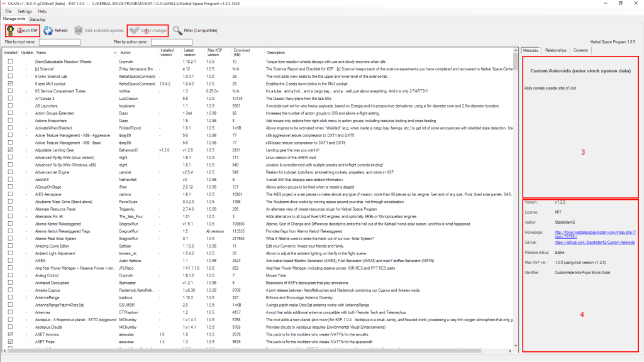Image resolution: width=644 pixels, height=362 pixels.
Task: Click the description 'Mouse Yoke'
Action: (275, 275)
